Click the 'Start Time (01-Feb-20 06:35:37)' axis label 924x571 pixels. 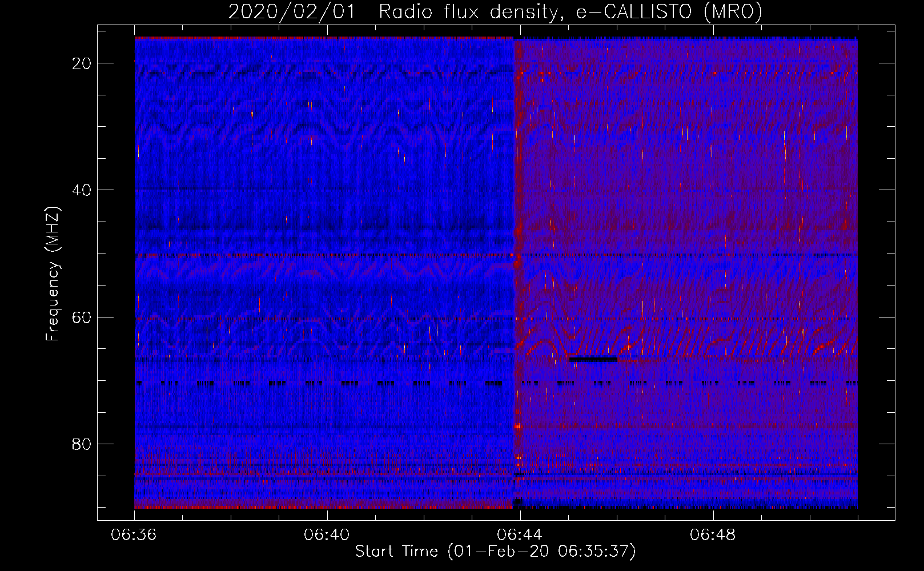pos(495,552)
